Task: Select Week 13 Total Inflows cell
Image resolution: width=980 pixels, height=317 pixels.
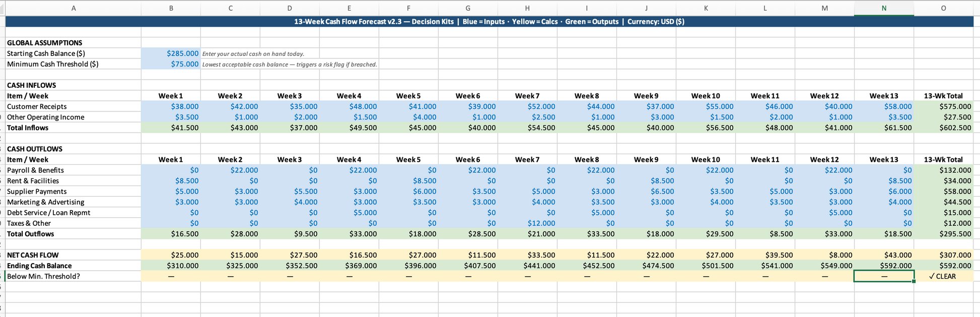Action: pos(884,128)
